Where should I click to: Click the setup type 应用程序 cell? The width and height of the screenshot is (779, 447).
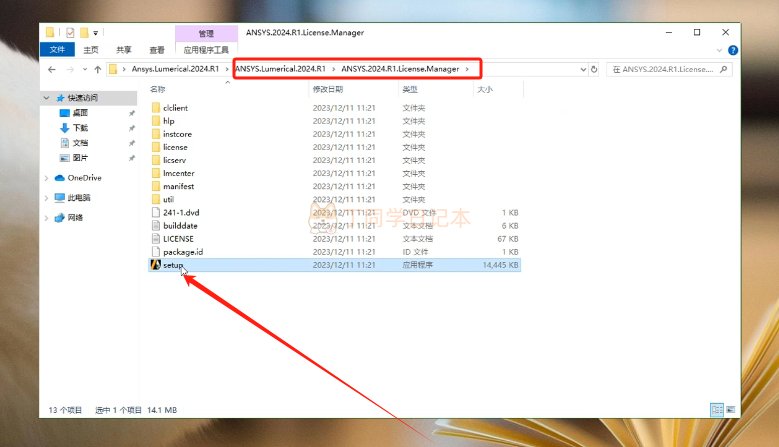tap(417, 265)
